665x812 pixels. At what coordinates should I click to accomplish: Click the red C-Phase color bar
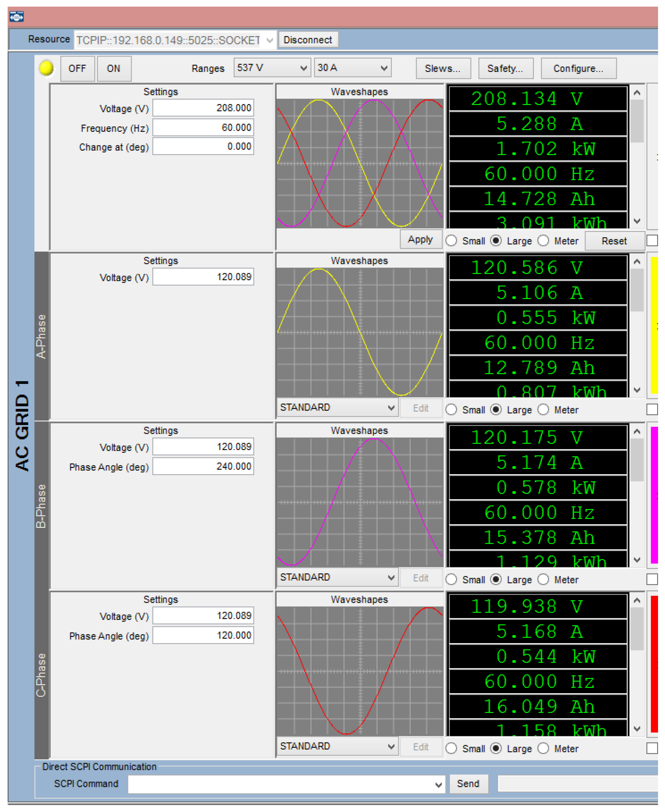(x=654, y=664)
